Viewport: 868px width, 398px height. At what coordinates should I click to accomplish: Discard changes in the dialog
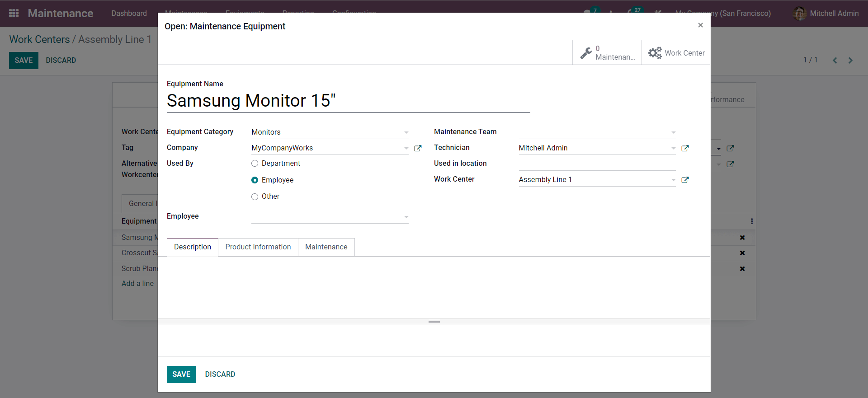[220, 375]
